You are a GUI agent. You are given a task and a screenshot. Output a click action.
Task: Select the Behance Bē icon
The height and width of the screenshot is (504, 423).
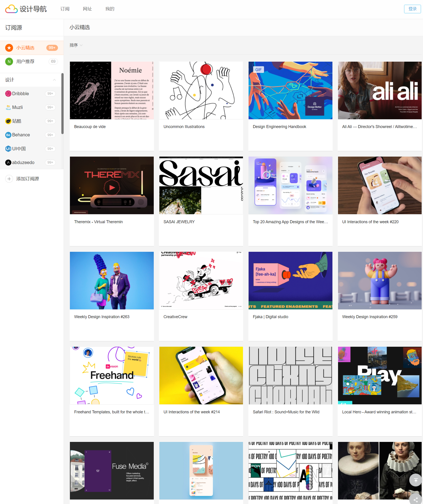(8, 135)
